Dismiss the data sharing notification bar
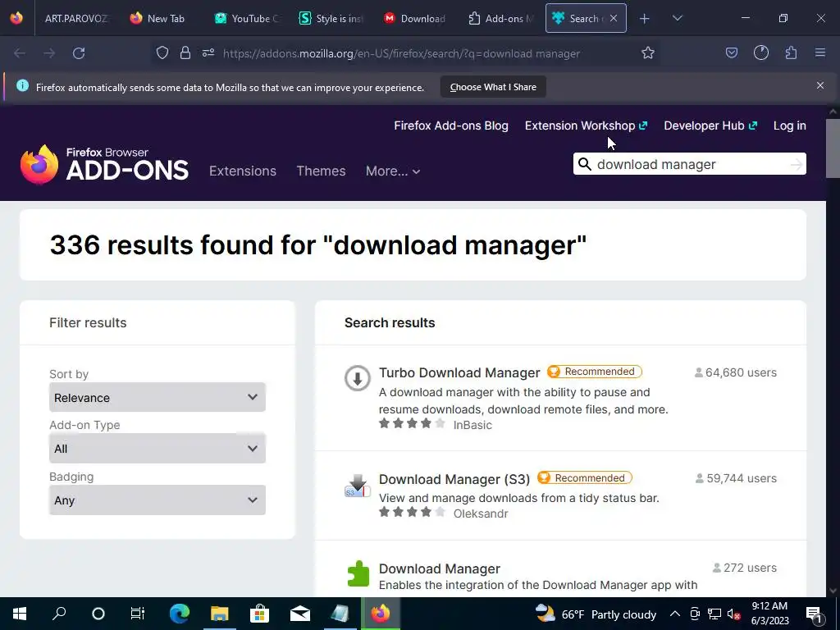The height and width of the screenshot is (630, 840). 819,85
